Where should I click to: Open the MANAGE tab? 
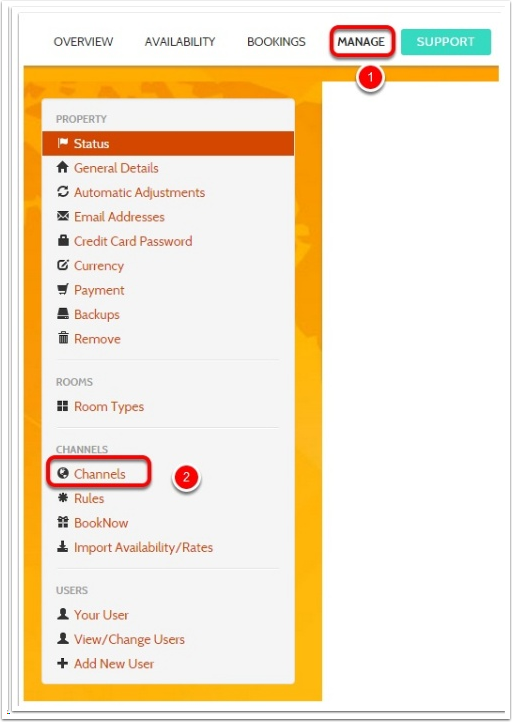tap(361, 42)
